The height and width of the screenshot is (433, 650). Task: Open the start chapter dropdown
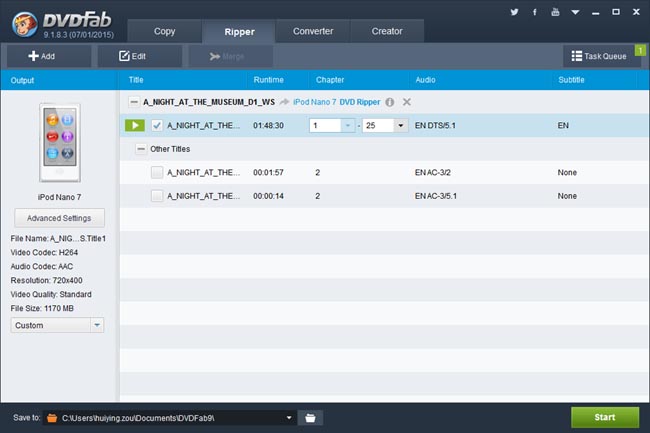(348, 126)
